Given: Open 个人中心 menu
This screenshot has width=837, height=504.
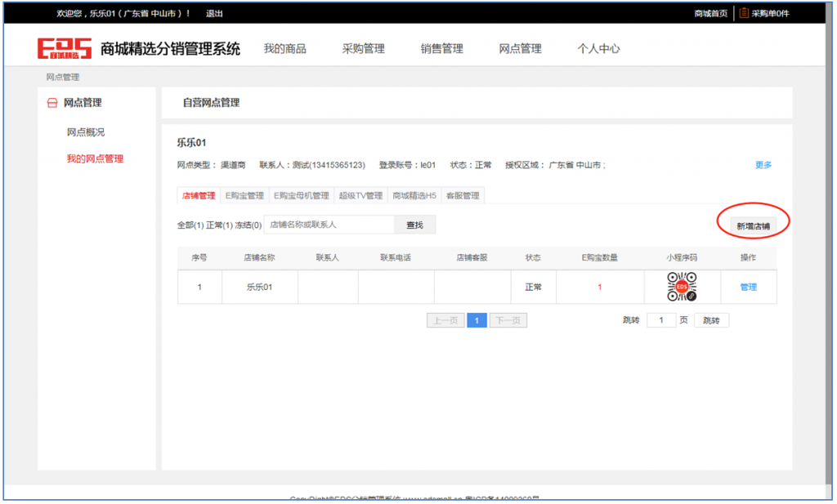Looking at the screenshot, I should tap(599, 48).
